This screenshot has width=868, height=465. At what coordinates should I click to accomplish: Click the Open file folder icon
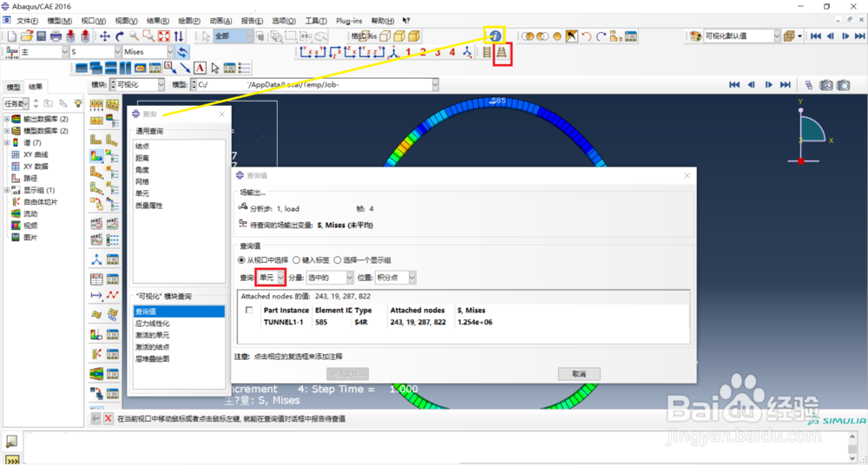point(27,36)
